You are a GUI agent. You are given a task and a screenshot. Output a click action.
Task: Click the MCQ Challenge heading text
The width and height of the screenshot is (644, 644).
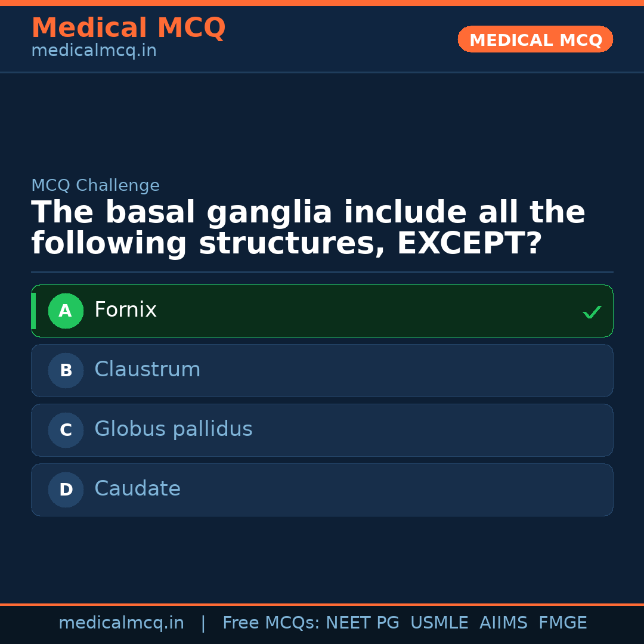pyautogui.click(x=95, y=185)
